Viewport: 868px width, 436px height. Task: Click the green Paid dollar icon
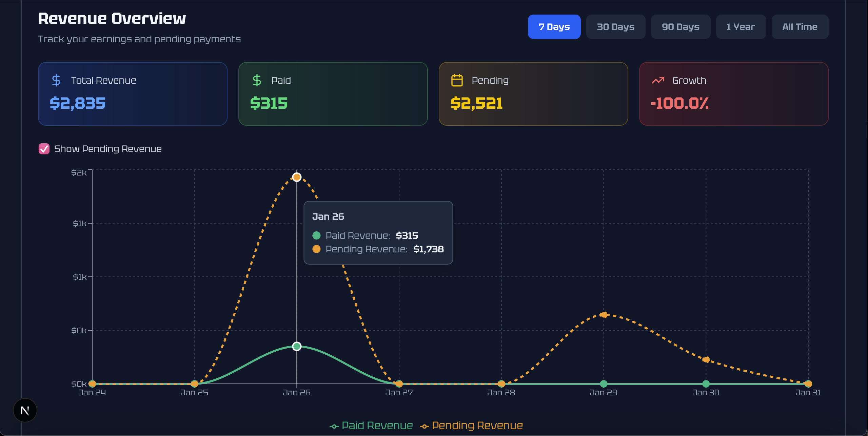click(257, 80)
